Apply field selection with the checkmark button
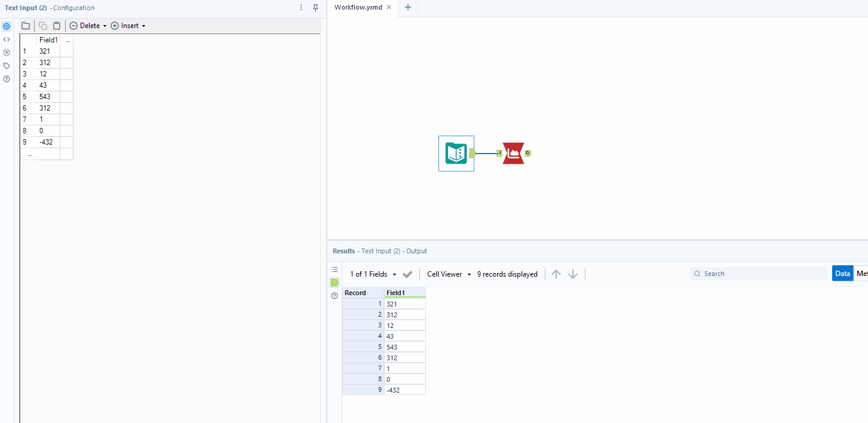 coord(407,274)
